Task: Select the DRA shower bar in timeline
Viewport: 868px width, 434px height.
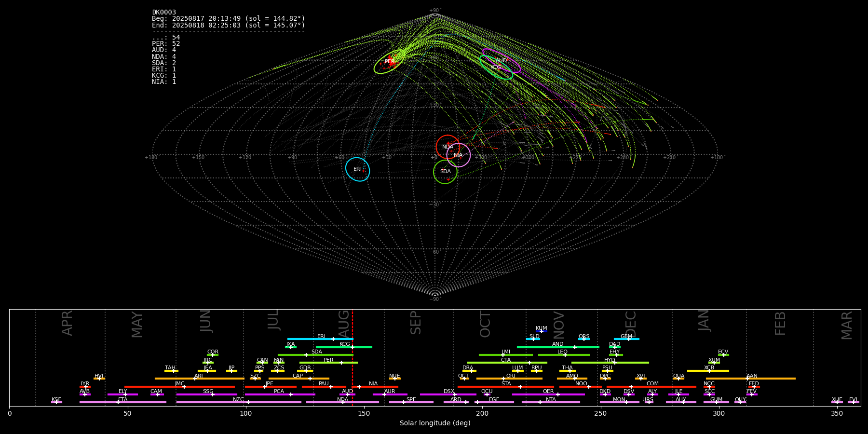Action: [x=469, y=371]
